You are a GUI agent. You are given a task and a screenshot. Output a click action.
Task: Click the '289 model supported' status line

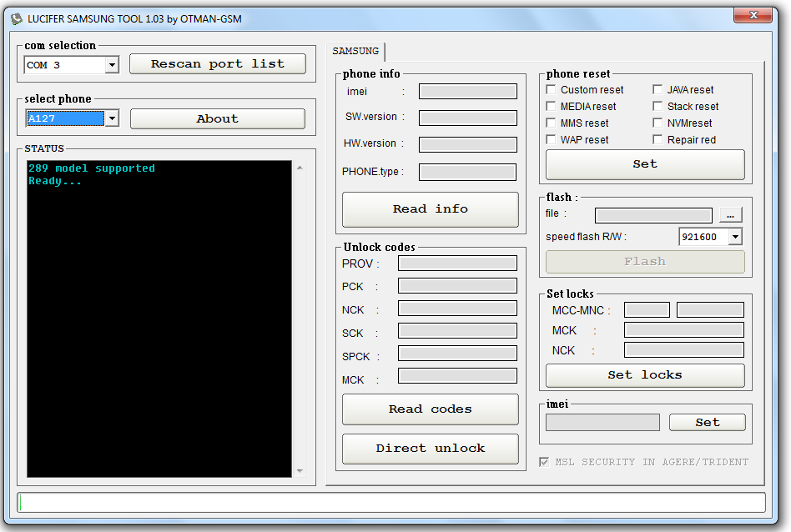pyautogui.click(x=92, y=168)
